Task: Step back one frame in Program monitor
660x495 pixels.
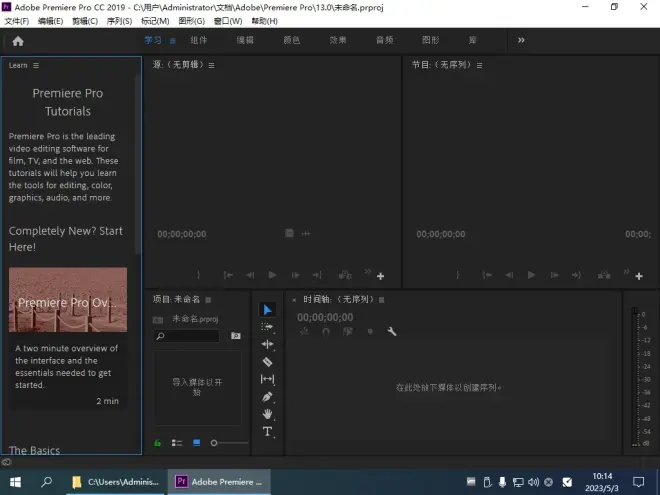Action: (509, 275)
